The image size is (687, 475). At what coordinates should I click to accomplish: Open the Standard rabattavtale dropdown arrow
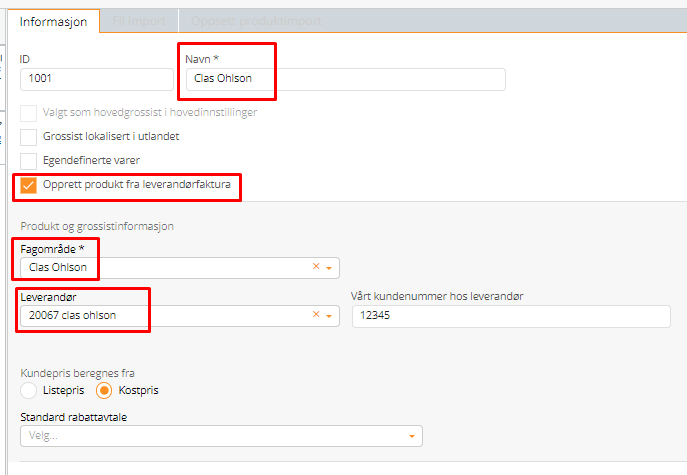click(411, 436)
